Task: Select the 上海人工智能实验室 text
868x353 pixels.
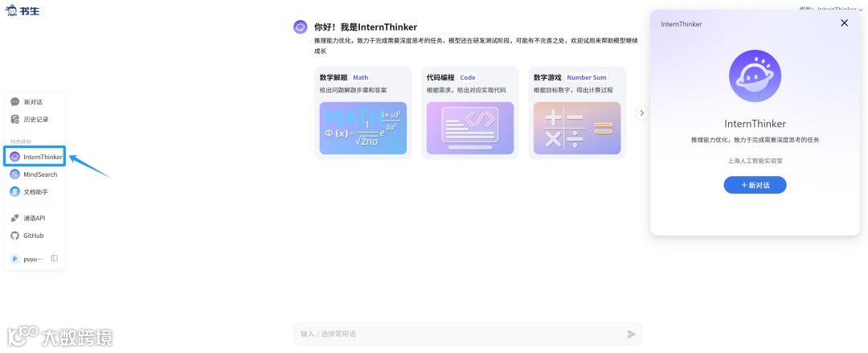Action: pyautogui.click(x=755, y=161)
